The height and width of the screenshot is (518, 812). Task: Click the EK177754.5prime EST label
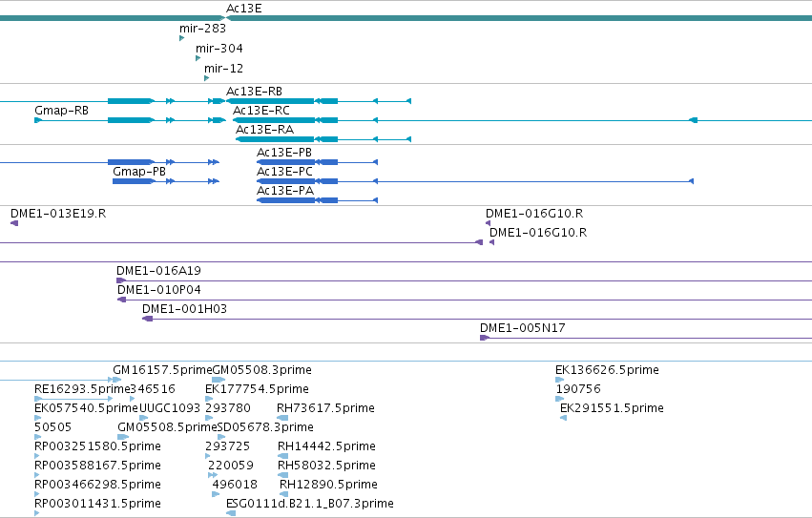(257, 389)
